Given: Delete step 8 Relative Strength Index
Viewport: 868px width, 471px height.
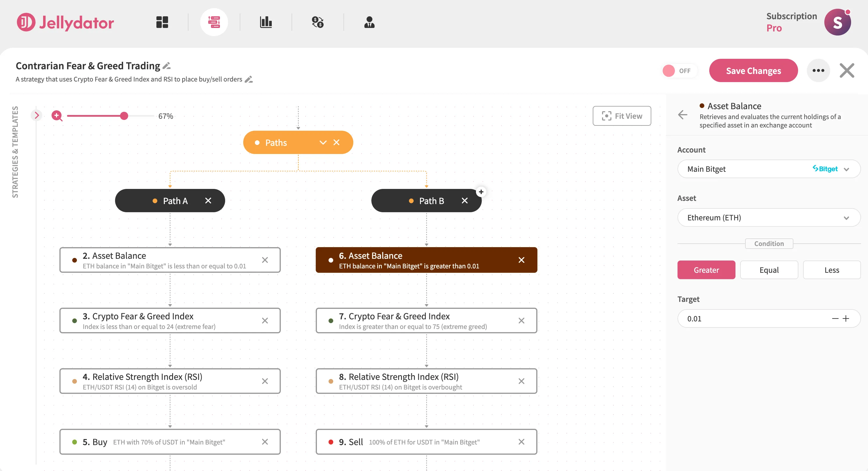Looking at the screenshot, I should coord(521,381).
